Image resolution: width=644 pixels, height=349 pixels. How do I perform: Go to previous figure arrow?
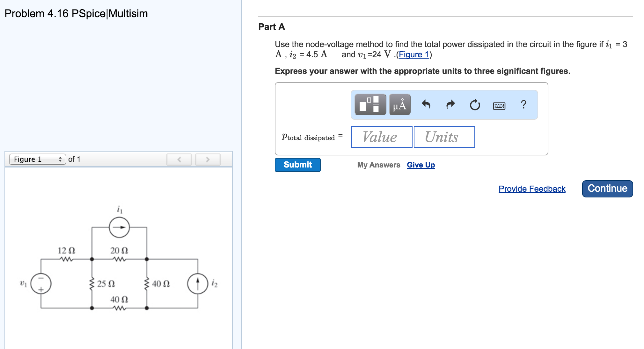[x=179, y=159]
